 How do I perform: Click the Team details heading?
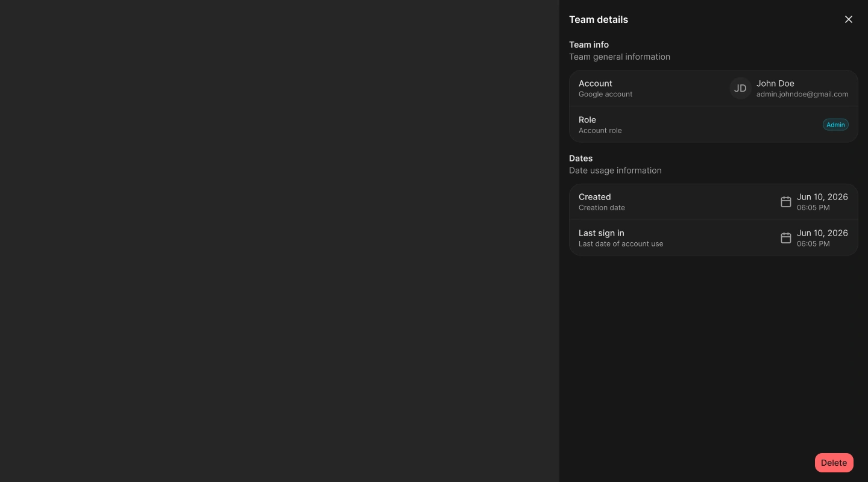pos(599,19)
